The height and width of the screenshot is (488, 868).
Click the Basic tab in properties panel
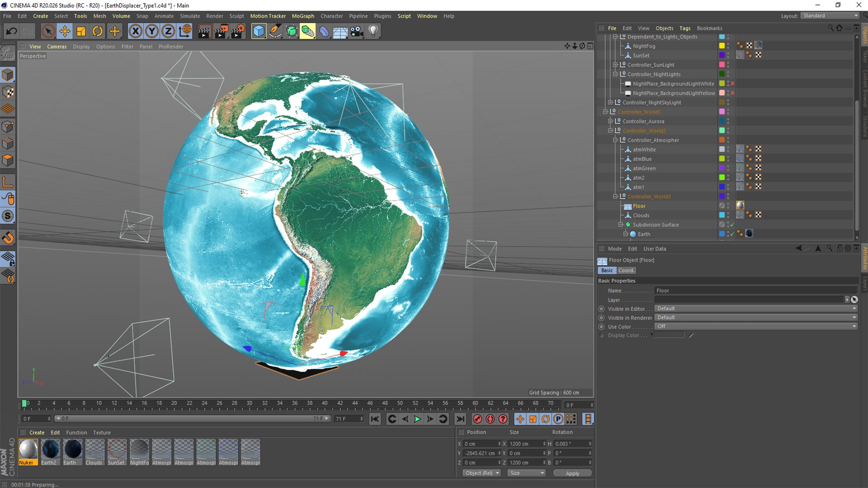coord(608,271)
